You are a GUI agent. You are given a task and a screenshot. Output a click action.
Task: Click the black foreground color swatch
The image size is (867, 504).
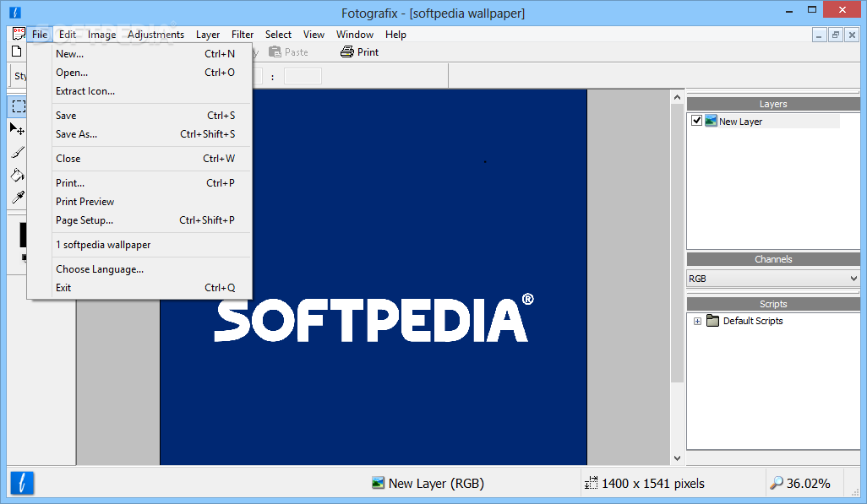[23, 235]
